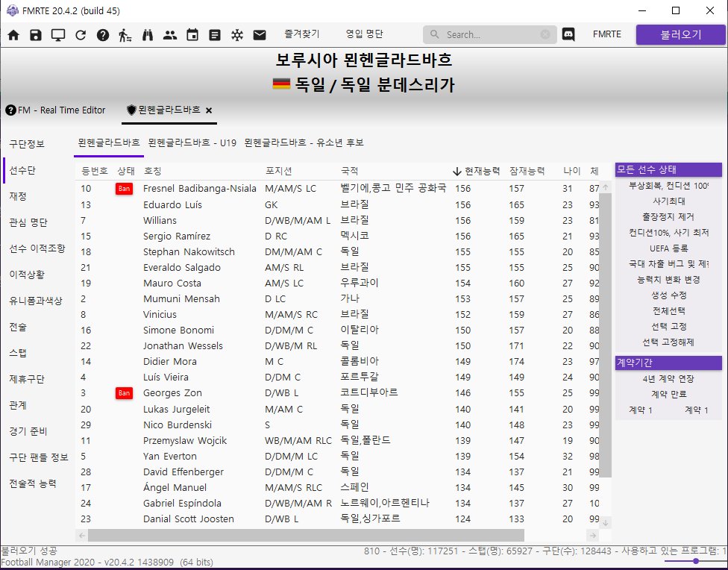Click the save floppy disk icon

click(36, 35)
